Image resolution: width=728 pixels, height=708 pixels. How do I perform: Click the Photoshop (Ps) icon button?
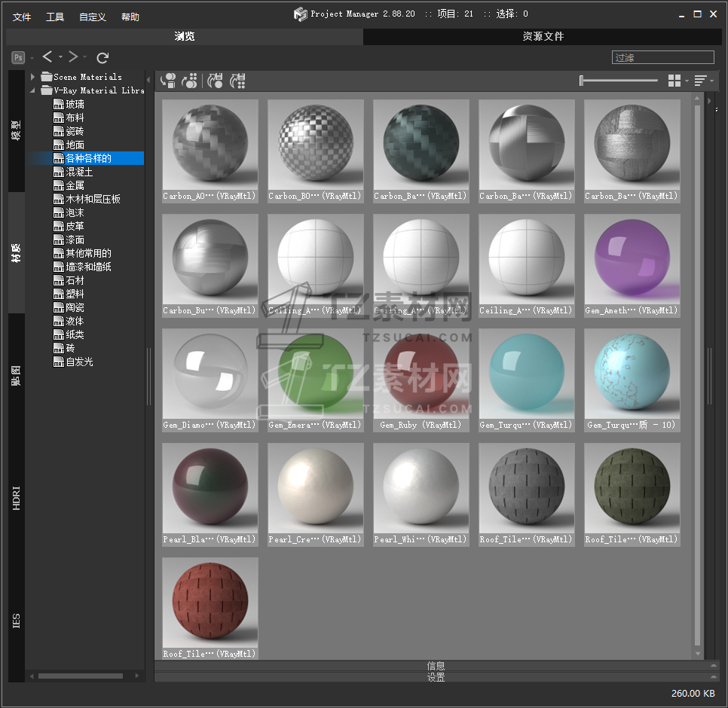(x=18, y=57)
